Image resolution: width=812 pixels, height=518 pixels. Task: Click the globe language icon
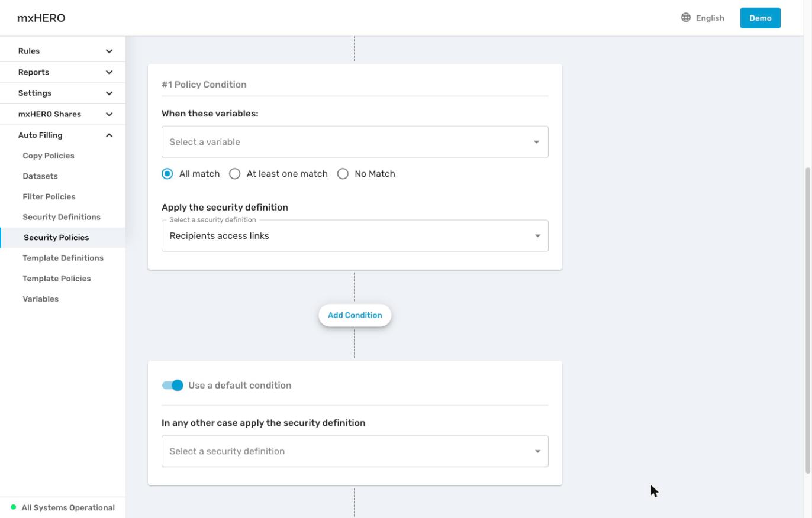[x=685, y=18]
